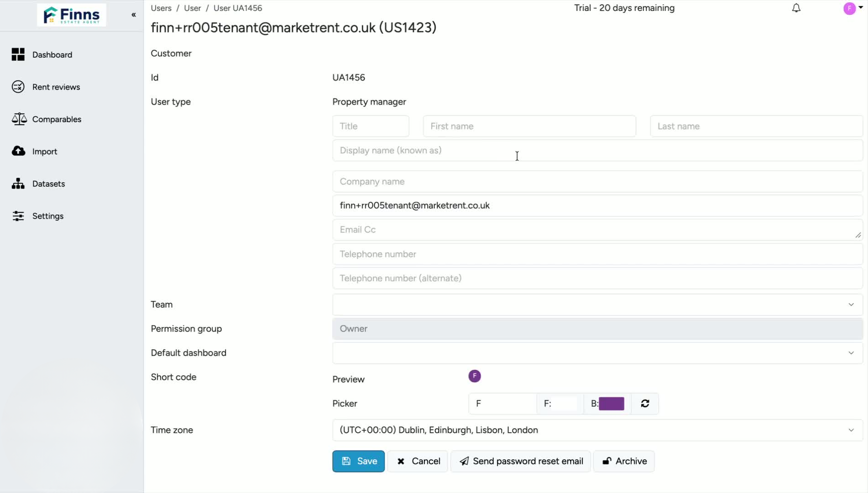Pick the background color swatch
The height and width of the screenshot is (493, 868).
[x=612, y=404]
